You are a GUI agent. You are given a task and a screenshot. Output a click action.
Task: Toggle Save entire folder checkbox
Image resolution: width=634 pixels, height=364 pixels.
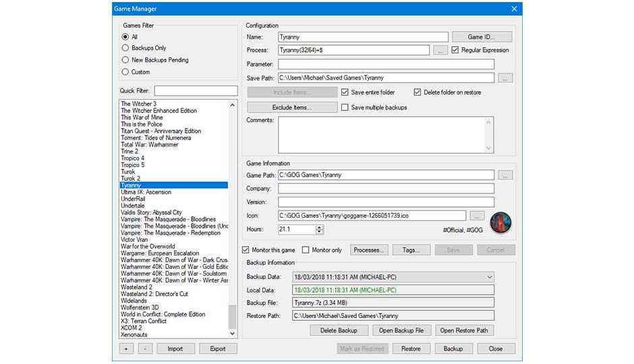pos(345,92)
